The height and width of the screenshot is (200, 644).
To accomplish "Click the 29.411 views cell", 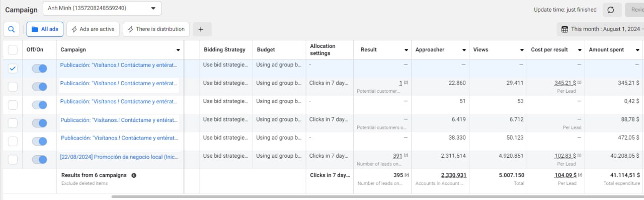I will pyautogui.click(x=515, y=83).
